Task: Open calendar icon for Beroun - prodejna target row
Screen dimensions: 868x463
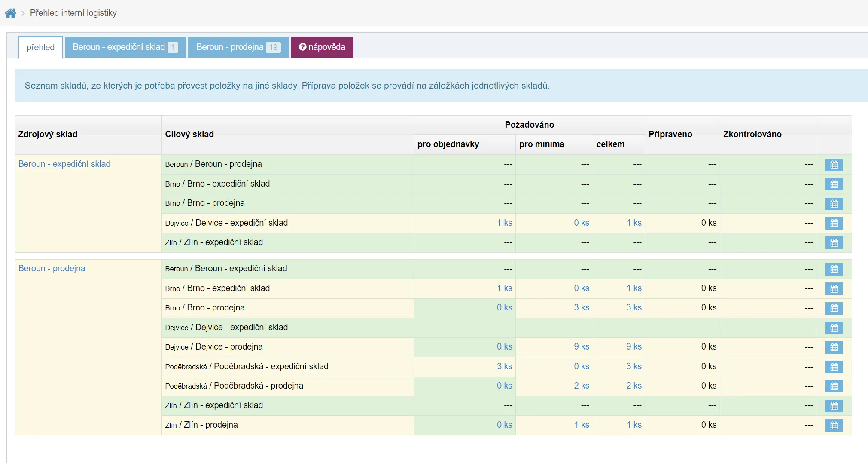Action: [834, 165]
